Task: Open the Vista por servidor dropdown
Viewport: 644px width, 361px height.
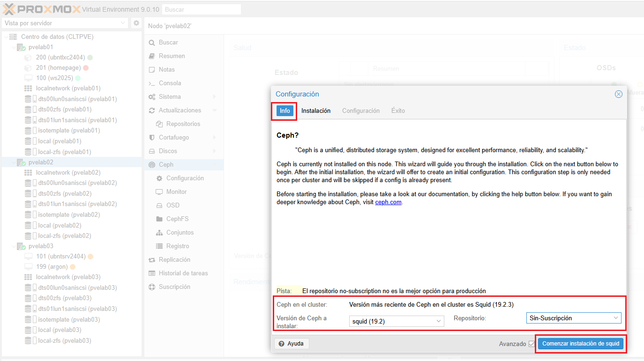Action: pyautogui.click(x=65, y=23)
